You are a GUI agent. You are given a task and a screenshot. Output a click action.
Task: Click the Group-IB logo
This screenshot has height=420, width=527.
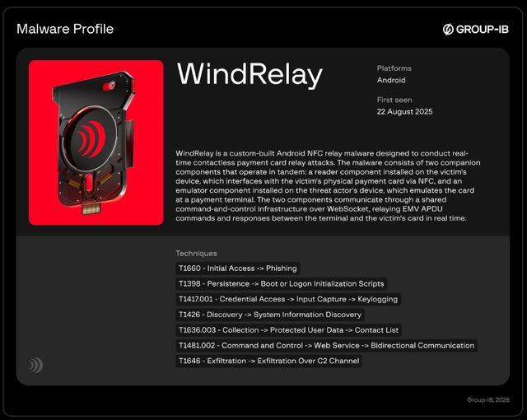click(476, 30)
